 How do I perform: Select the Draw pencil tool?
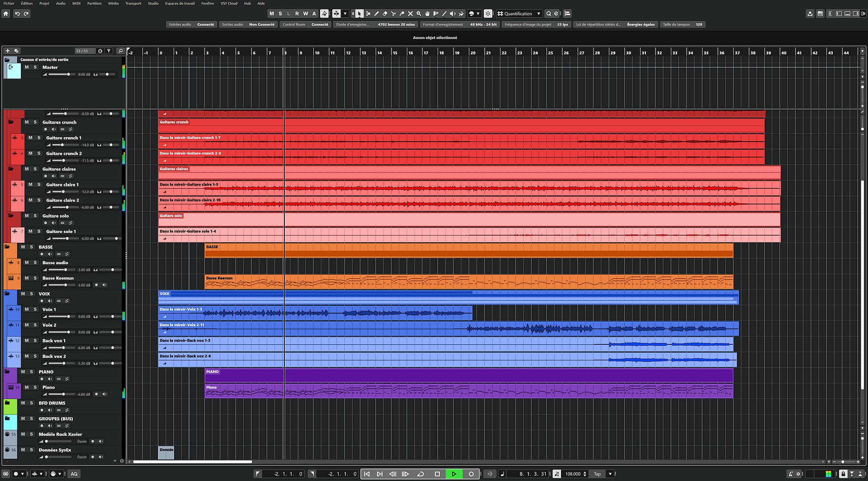click(377, 14)
